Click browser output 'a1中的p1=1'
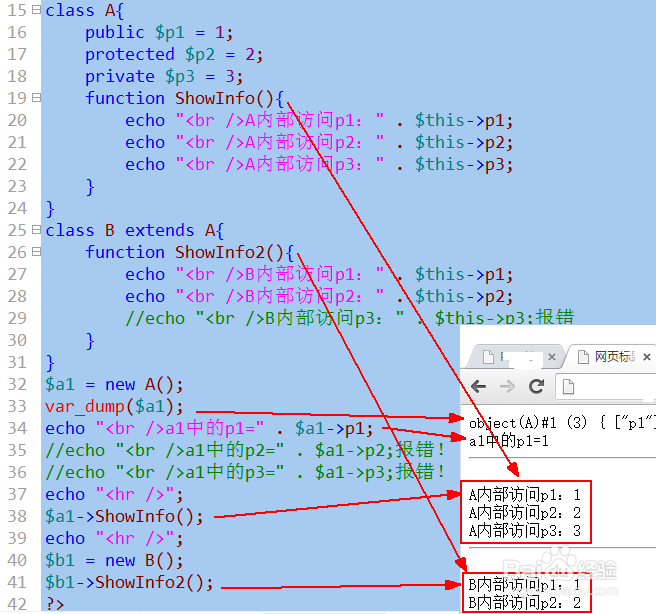The height and width of the screenshot is (614, 656). click(509, 441)
